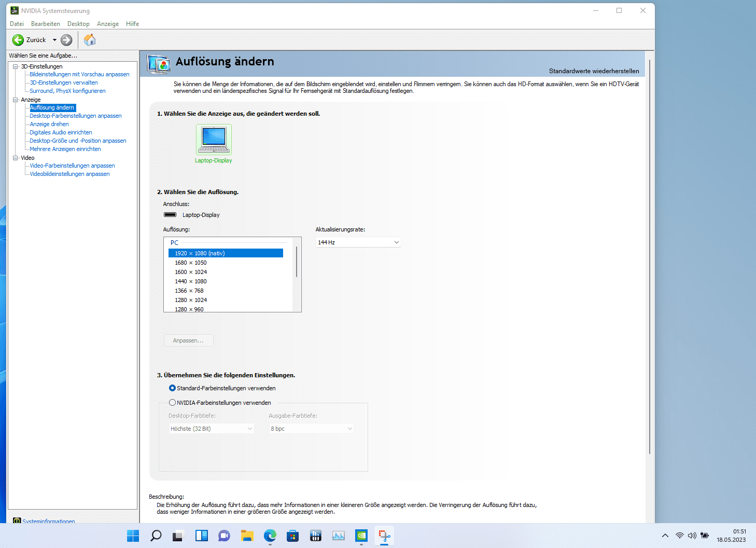The image size is (756, 548).
Task: Open the Bearbeiten menu
Action: [46, 24]
